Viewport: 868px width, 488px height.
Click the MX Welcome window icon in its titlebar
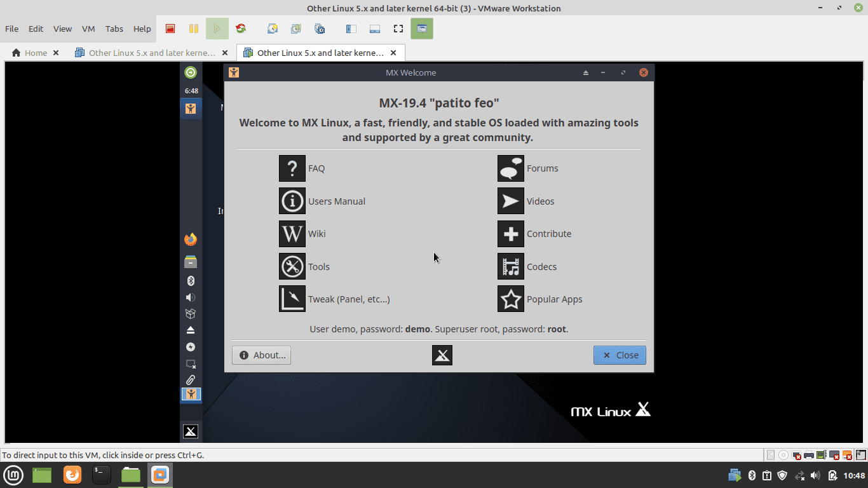[234, 72]
